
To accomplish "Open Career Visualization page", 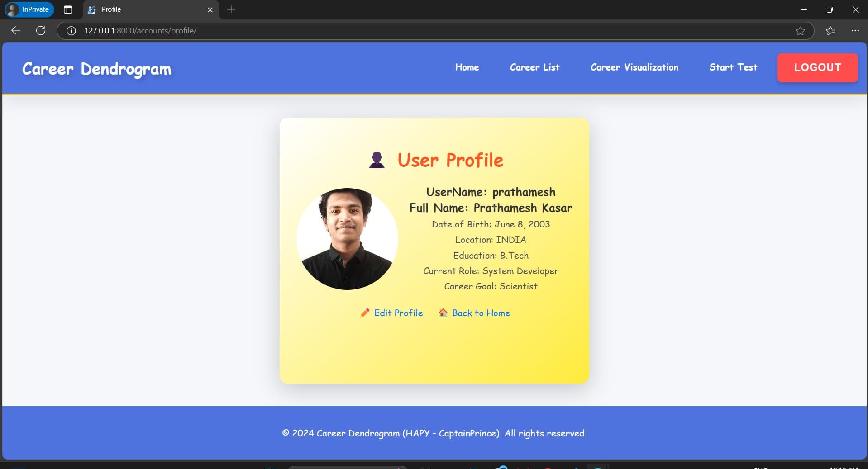I will [x=634, y=67].
